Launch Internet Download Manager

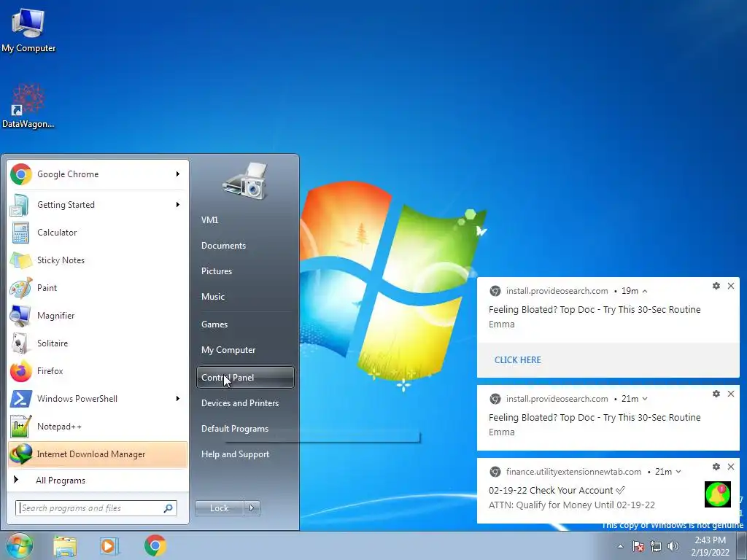(x=98, y=454)
